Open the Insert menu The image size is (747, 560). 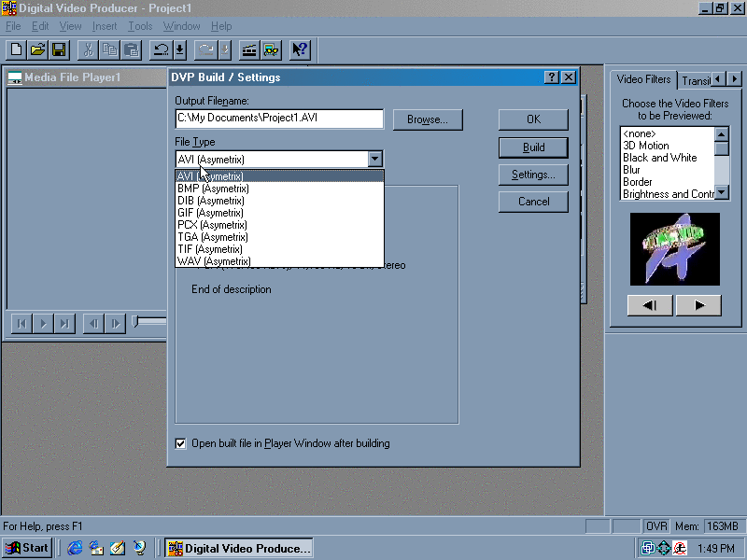(105, 26)
